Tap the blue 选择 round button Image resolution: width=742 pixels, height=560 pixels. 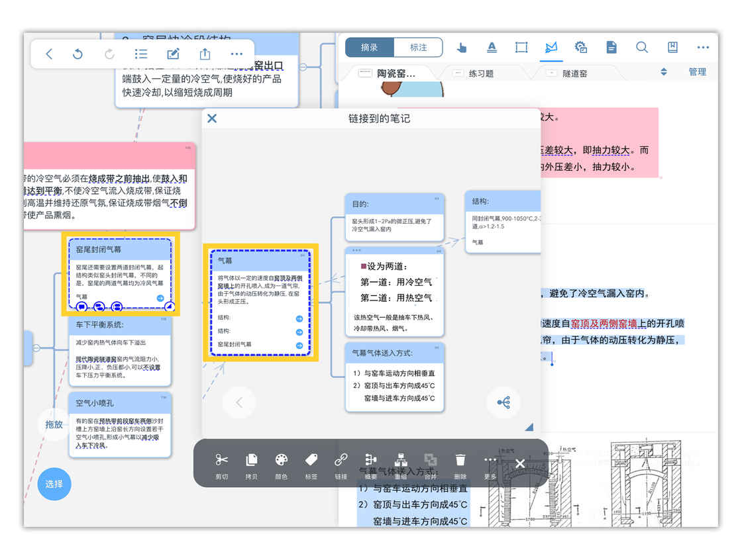(x=54, y=484)
